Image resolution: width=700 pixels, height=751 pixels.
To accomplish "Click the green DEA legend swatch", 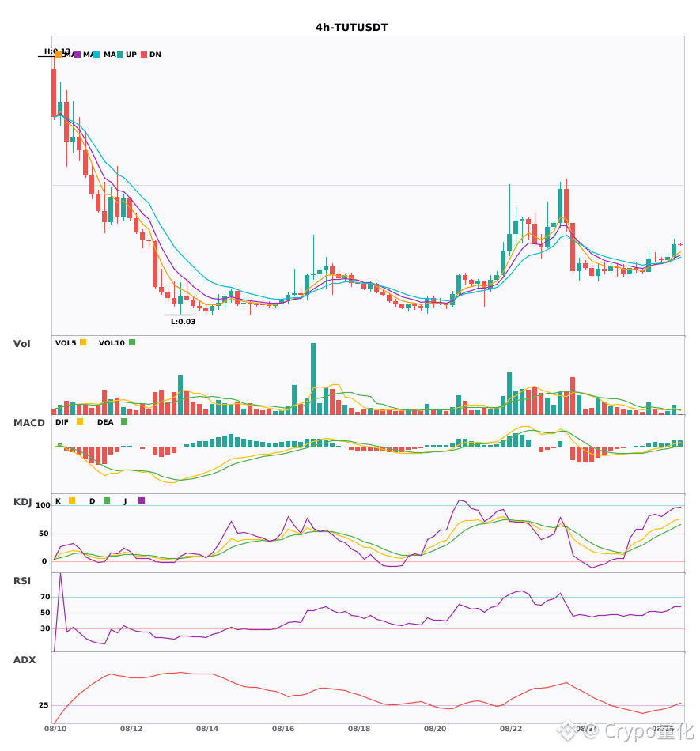I will click(124, 421).
